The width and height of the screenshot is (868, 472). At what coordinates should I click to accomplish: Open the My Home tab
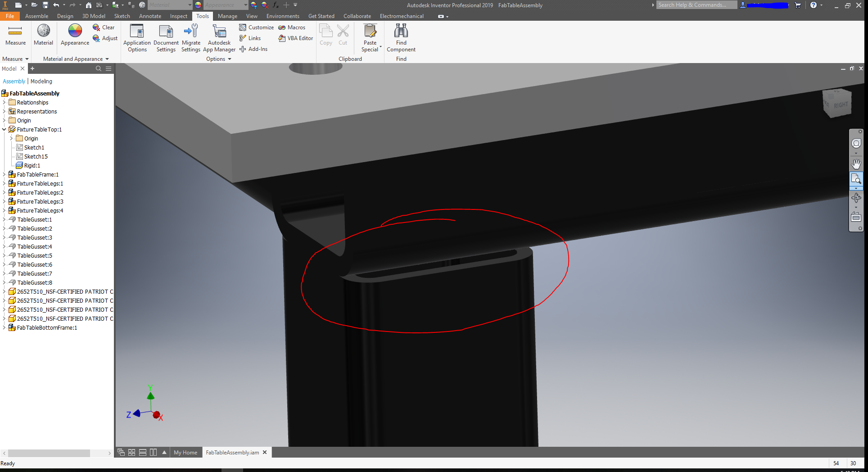[x=185, y=452]
